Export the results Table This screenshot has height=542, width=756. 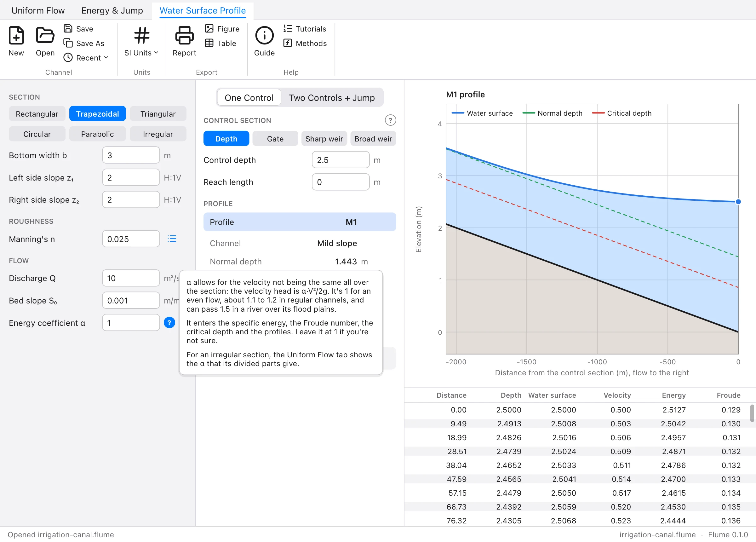click(x=220, y=43)
